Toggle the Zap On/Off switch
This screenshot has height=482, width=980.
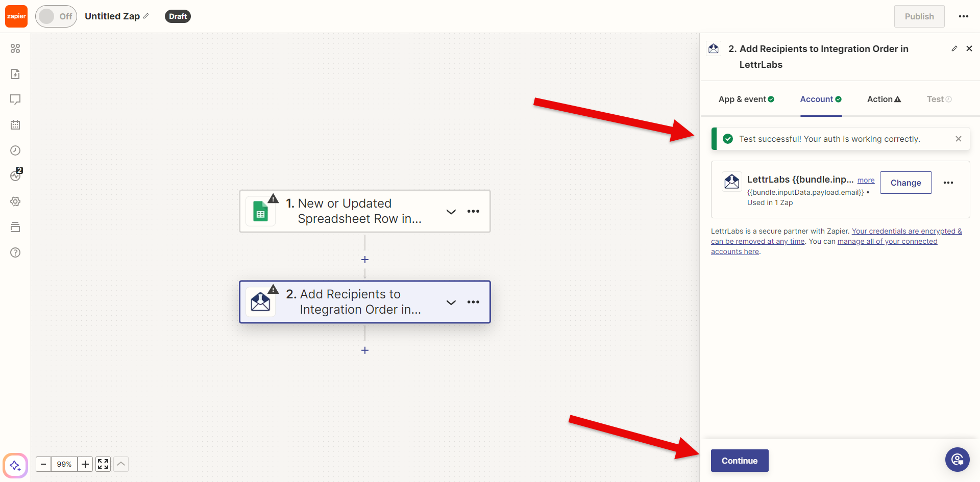[x=56, y=16]
